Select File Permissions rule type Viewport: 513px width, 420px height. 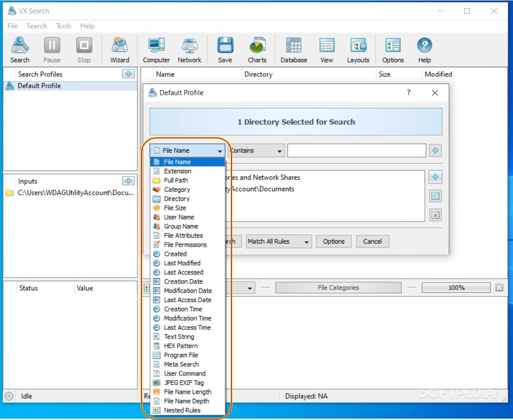[187, 244]
